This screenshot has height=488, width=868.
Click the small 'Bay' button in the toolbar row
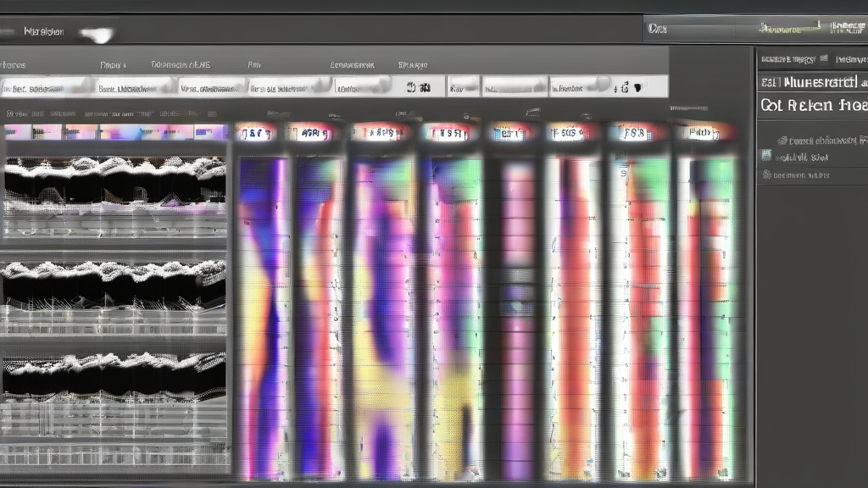463,86
